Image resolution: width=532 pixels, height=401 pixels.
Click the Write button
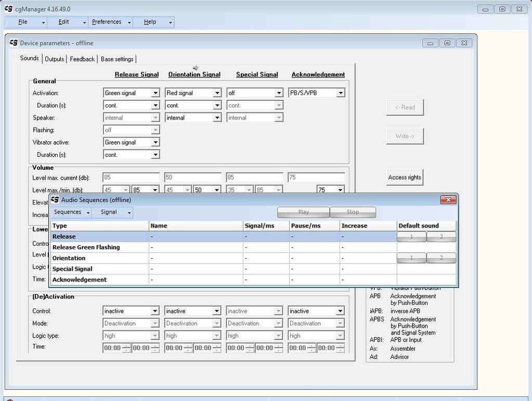coord(405,136)
